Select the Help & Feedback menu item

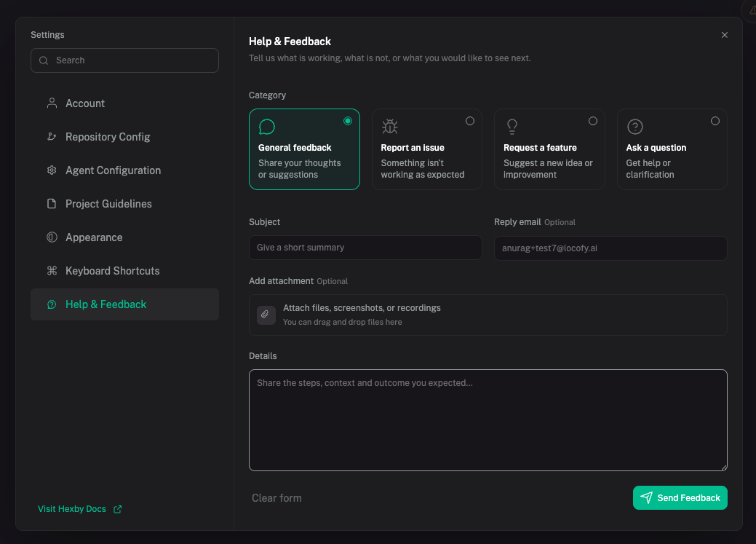click(124, 304)
